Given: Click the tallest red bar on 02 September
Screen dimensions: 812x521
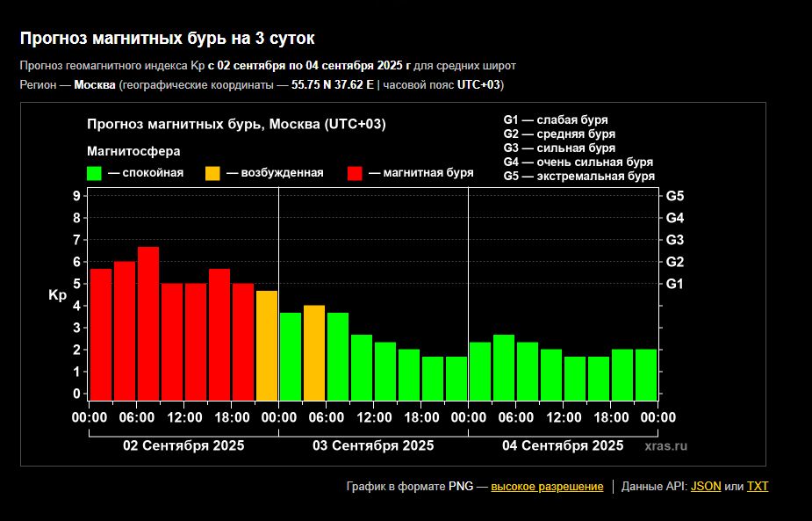Looking at the screenshot, I should point(148,322).
